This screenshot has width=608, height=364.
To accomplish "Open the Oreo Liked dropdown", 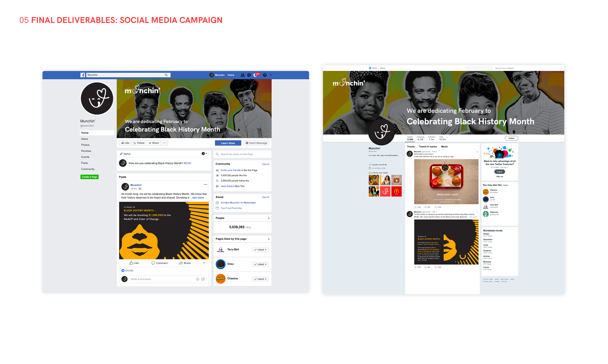I will click(x=260, y=264).
